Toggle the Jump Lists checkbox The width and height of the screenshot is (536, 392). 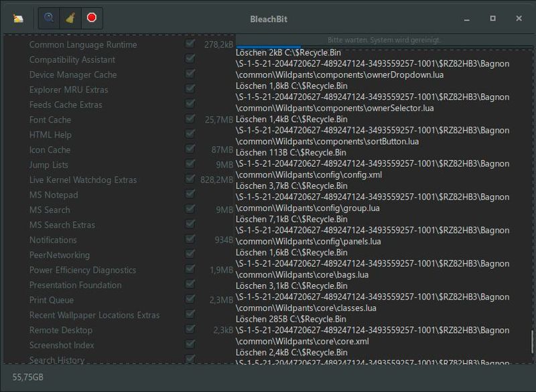(190, 164)
